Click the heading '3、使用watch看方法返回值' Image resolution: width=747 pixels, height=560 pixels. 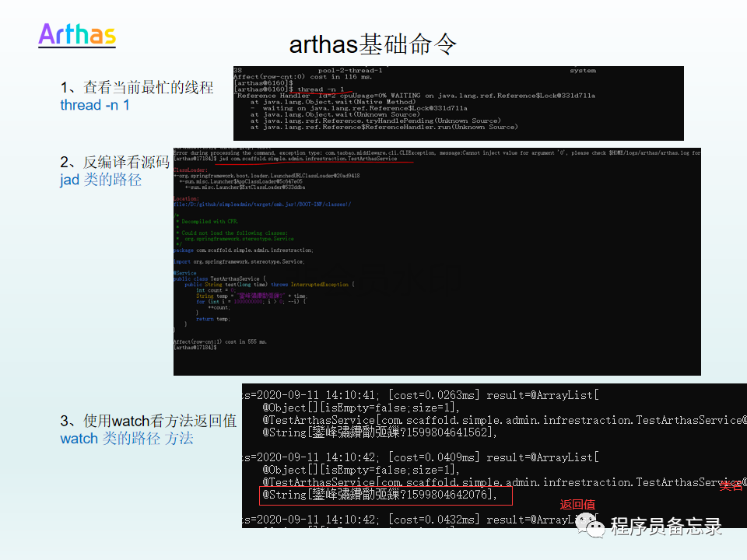(148, 421)
